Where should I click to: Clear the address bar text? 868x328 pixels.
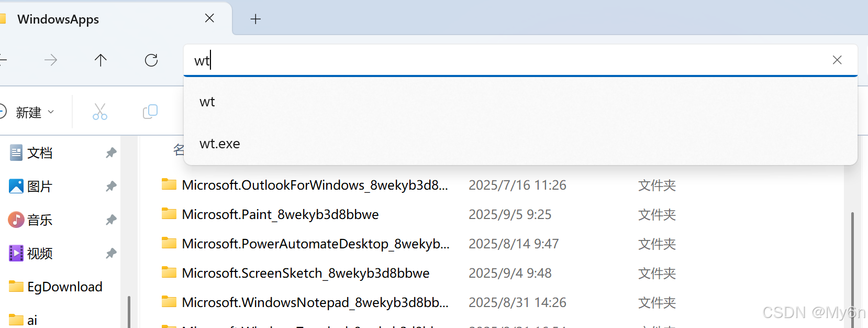pyautogui.click(x=837, y=60)
